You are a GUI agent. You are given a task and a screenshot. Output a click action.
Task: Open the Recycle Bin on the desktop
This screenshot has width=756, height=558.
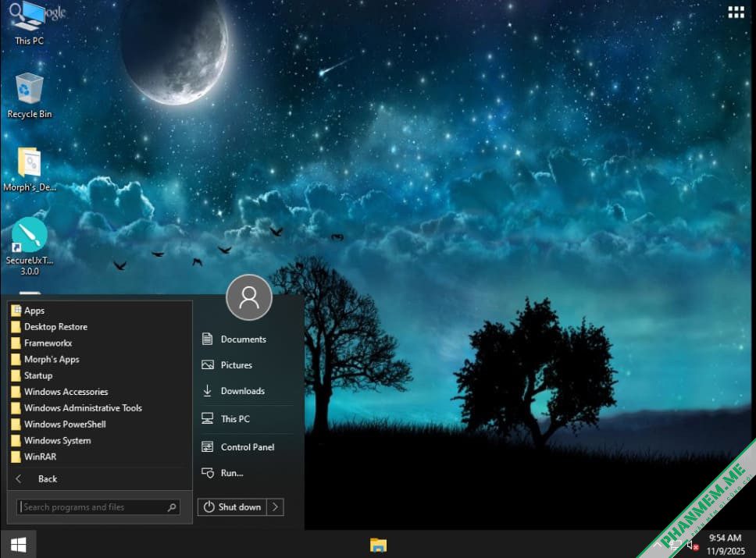click(30, 95)
